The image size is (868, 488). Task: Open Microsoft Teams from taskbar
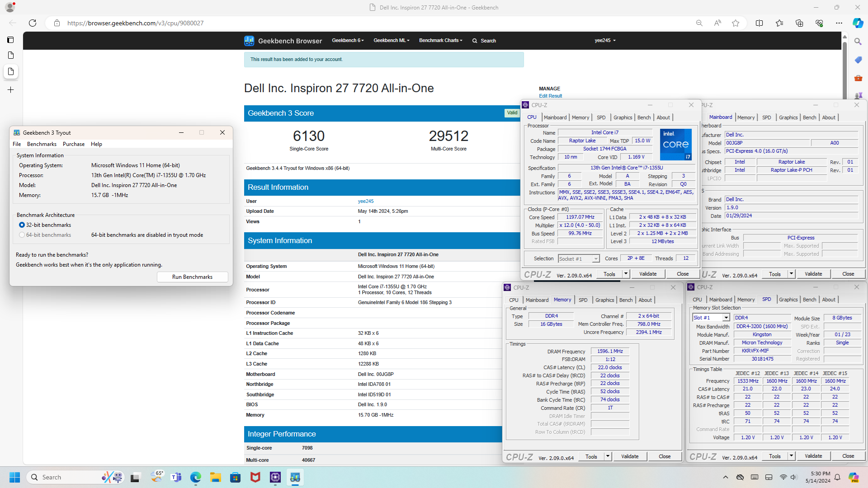176,477
